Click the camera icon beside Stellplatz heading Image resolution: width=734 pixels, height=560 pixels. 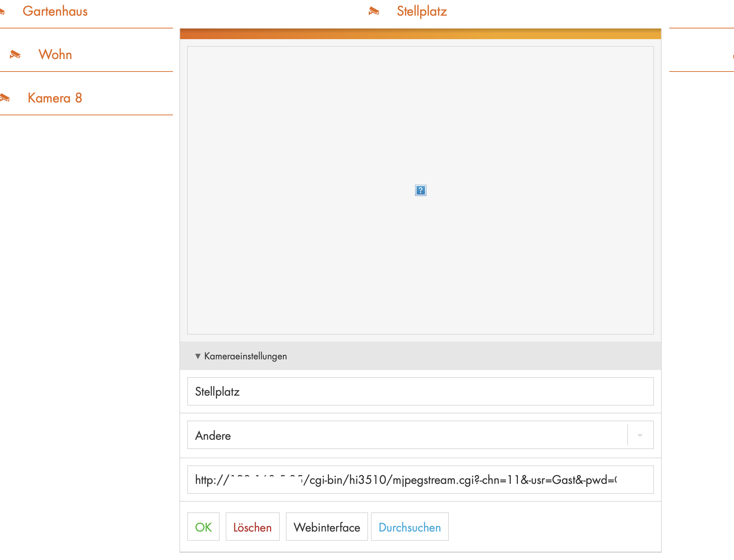[x=374, y=11]
